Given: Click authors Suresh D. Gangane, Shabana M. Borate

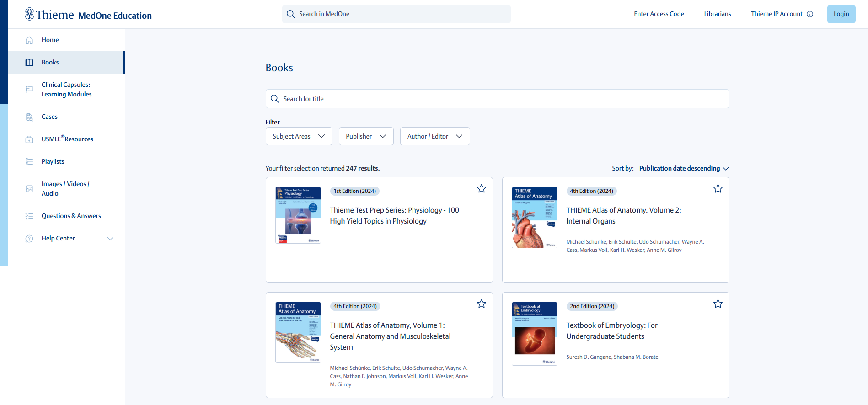Looking at the screenshot, I should tap(612, 357).
